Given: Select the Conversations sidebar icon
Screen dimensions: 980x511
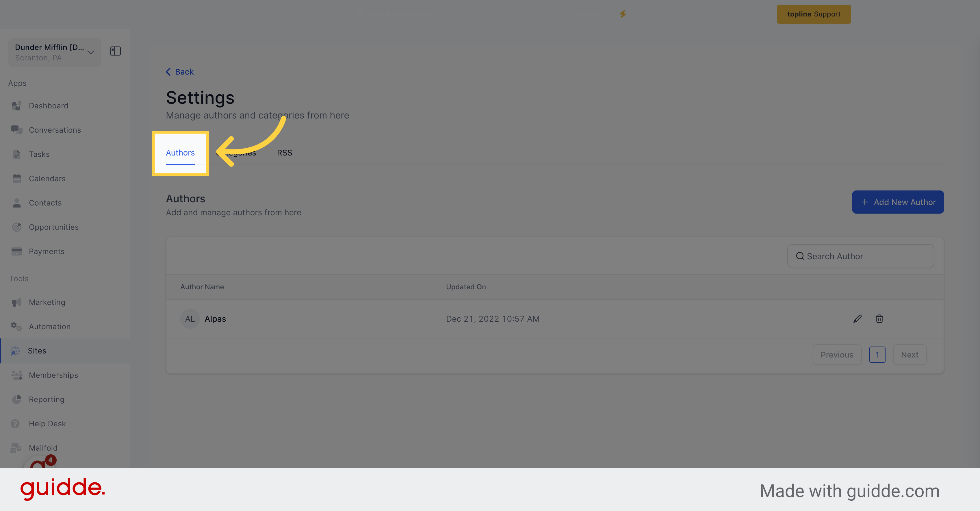Looking at the screenshot, I should tap(16, 130).
